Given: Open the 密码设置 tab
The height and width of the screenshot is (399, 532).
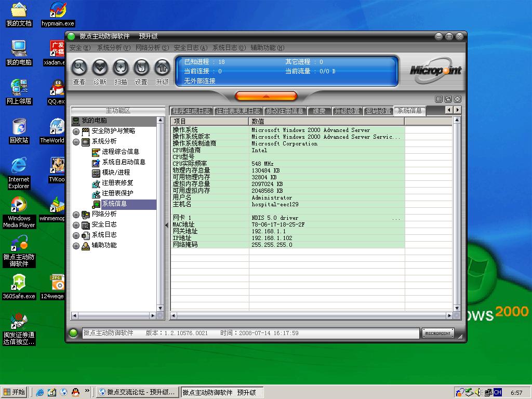Looking at the screenshot, I should [x=379, y=111].
